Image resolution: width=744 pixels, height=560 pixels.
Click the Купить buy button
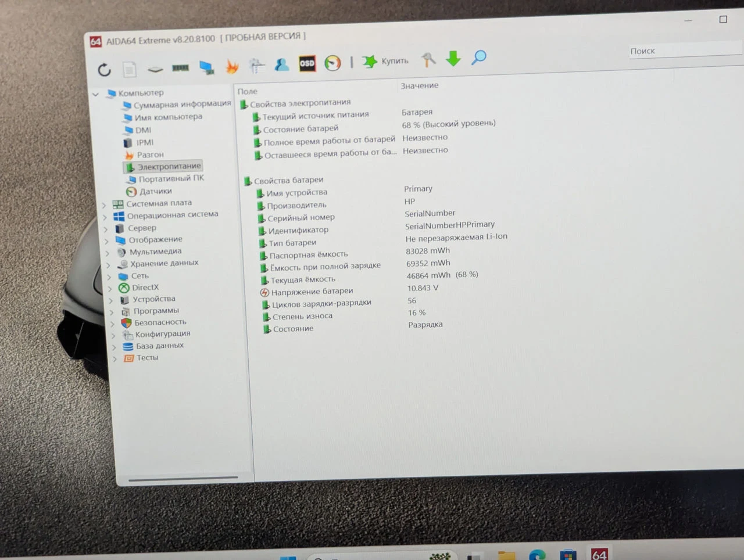click(385, 61)
